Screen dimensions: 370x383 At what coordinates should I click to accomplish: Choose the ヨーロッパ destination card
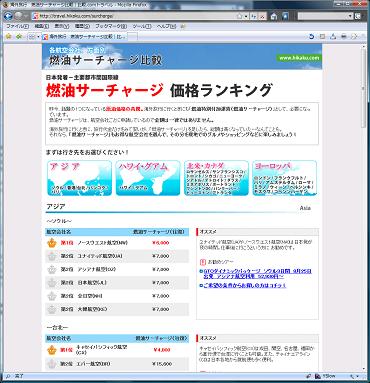pos(285,178)
